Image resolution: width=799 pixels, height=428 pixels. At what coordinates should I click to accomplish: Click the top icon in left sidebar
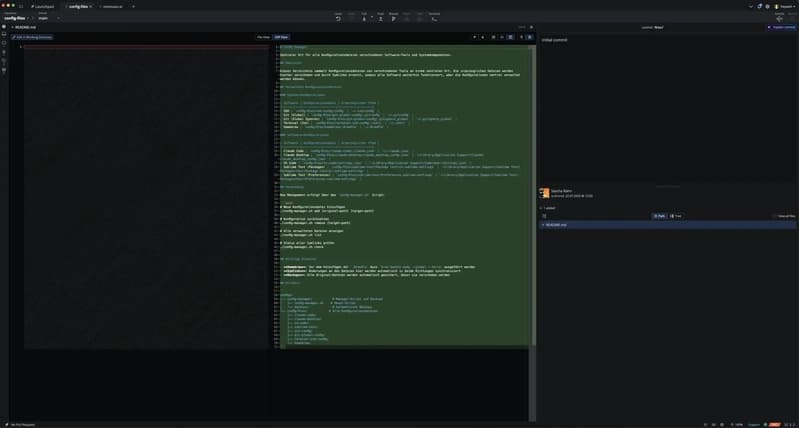[x=4, y=26]
